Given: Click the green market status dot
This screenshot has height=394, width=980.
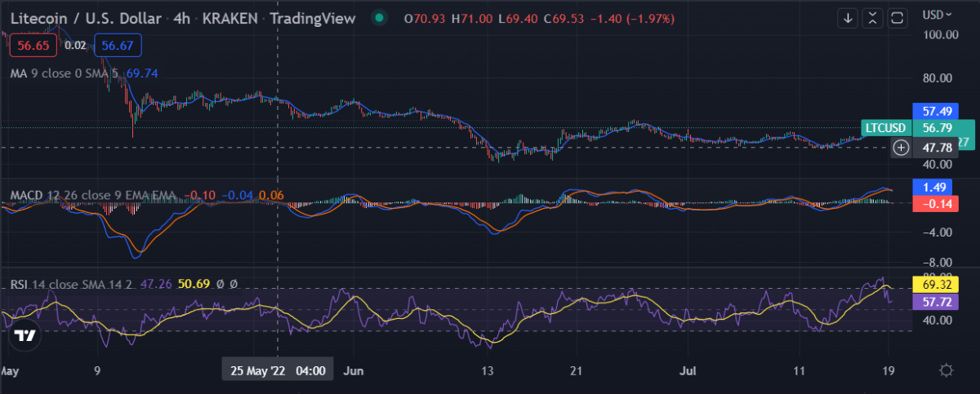Looking at the screenshot, I should [378, 16].
